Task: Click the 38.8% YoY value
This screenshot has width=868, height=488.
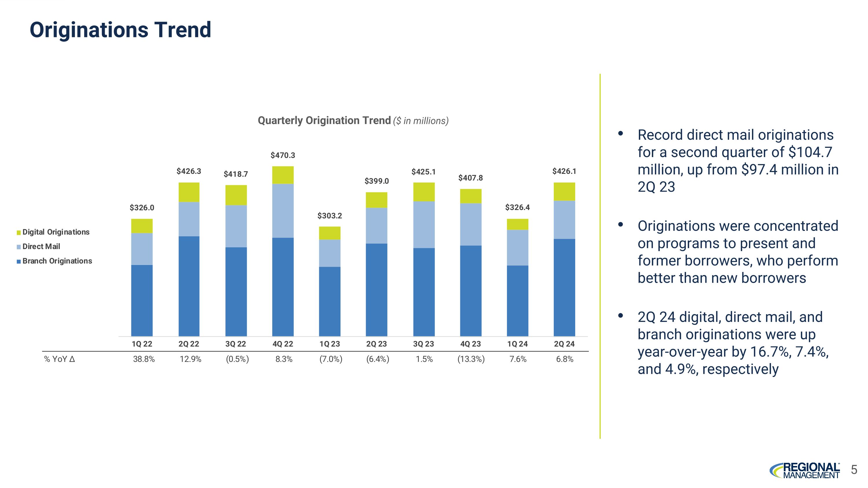Action: [x=144, y=359]
